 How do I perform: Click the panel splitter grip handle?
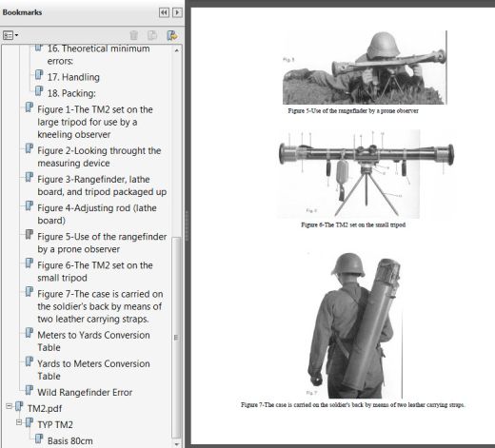pos(188,225)
